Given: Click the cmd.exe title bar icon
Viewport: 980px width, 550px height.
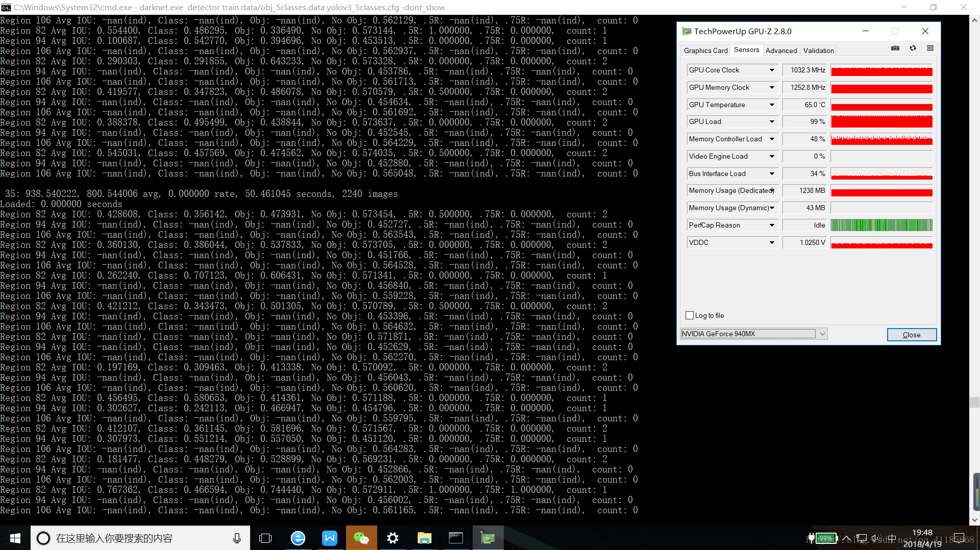Looking at the screenshot, I should [6, 8].
